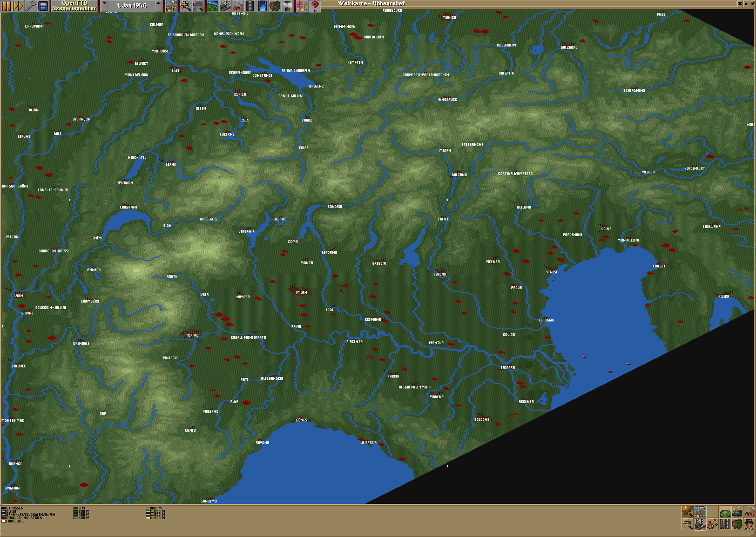Open the town generation tool
Screen dimensions: 756x537
(x=225, y=6)
